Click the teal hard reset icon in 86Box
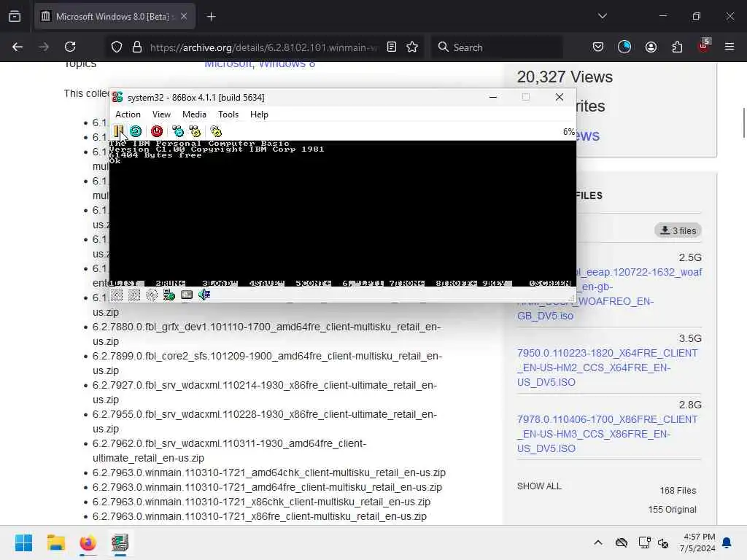This screenshot has width=747, height=560. pyautogui.click(x=136, y=131)
